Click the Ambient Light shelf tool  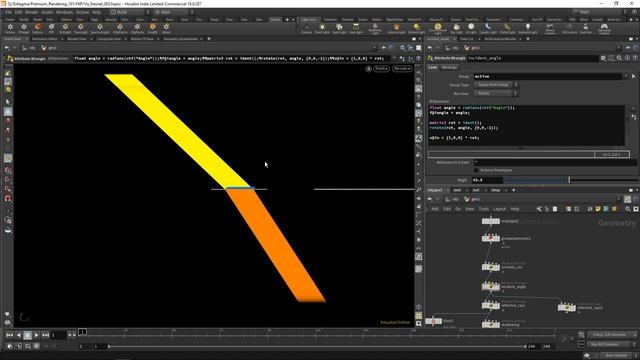point(528,28)
